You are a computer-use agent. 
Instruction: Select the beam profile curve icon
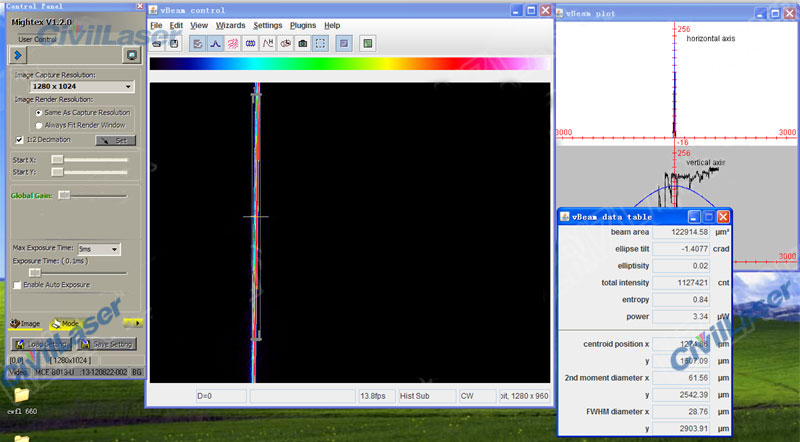pyautogui.click(x=215, y=44)
